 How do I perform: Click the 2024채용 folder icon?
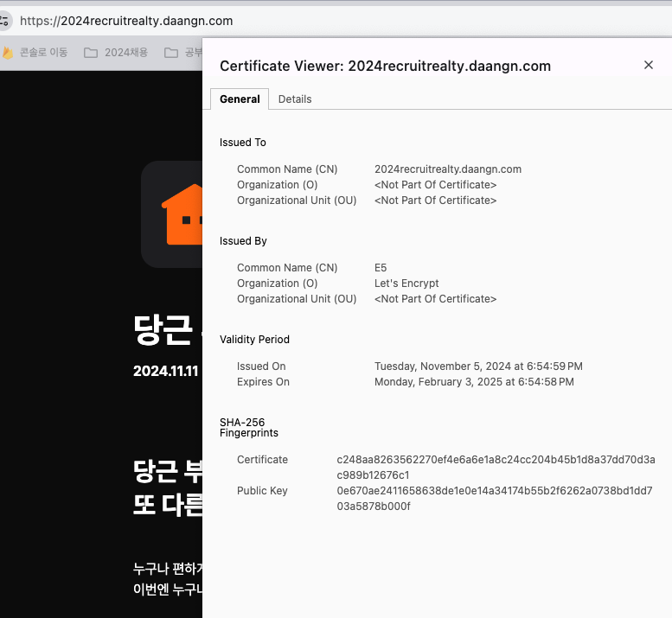pos(91,53)
